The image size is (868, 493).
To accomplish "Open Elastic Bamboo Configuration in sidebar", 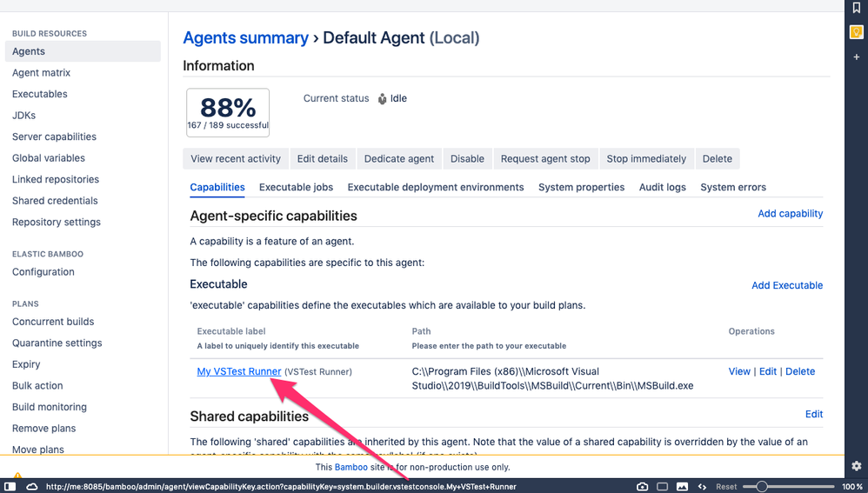I will pos(43,271).
